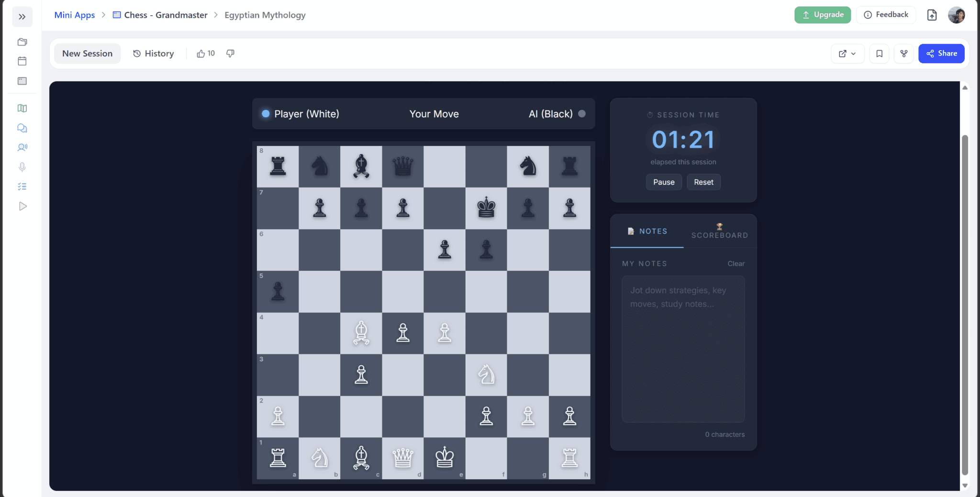Screen dimensions: 980x497
Task: Click the Share button
Action: pos(941,54)
